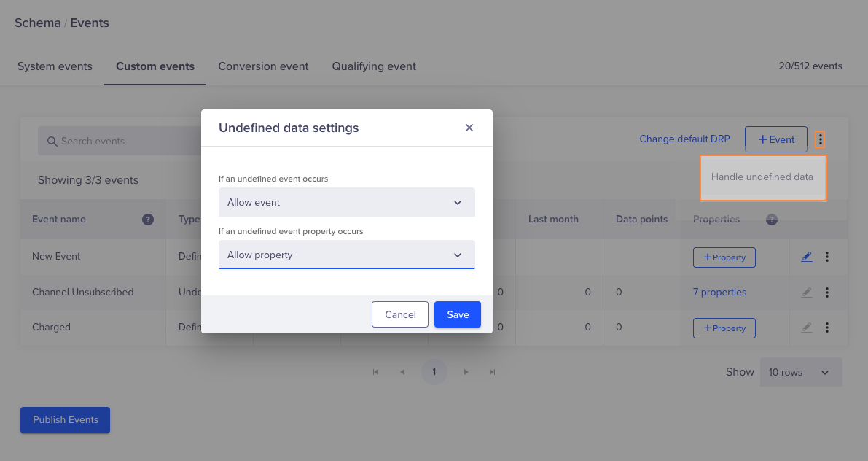Select Handle undefined data menu item
The image size is (868, 461).
pos(762,177)
